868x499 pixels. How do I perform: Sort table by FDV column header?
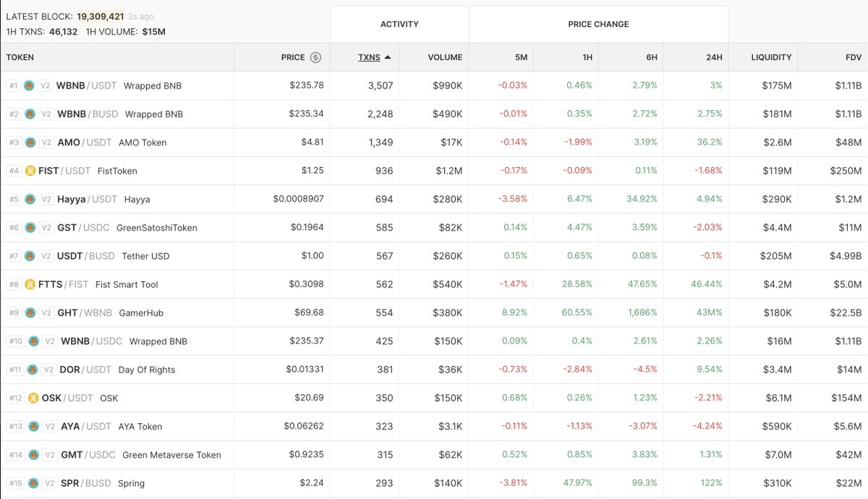coord(854,57)
